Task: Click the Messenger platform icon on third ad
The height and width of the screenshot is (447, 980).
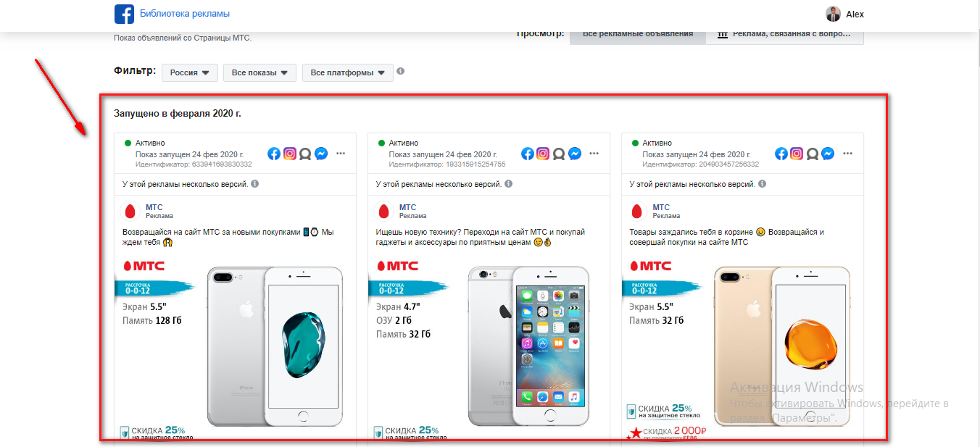Action: point(828,154)
